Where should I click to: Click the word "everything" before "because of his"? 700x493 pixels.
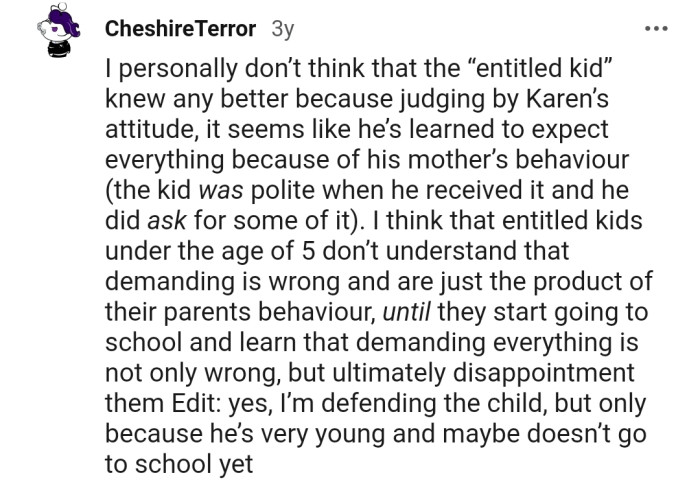pos(164,161)
